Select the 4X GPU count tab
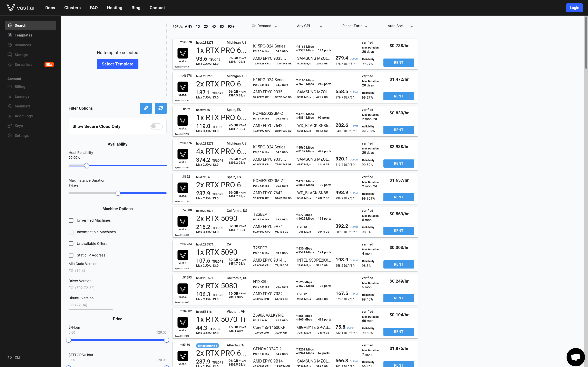The height and width of the screenshot is (367, 588). point(214,27)
